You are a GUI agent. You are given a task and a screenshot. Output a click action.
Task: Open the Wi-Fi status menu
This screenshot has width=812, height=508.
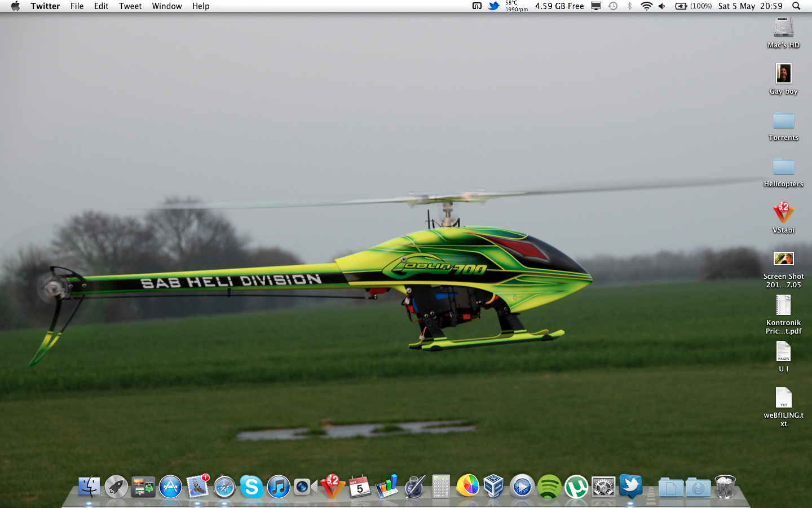[x=647, y=6]
